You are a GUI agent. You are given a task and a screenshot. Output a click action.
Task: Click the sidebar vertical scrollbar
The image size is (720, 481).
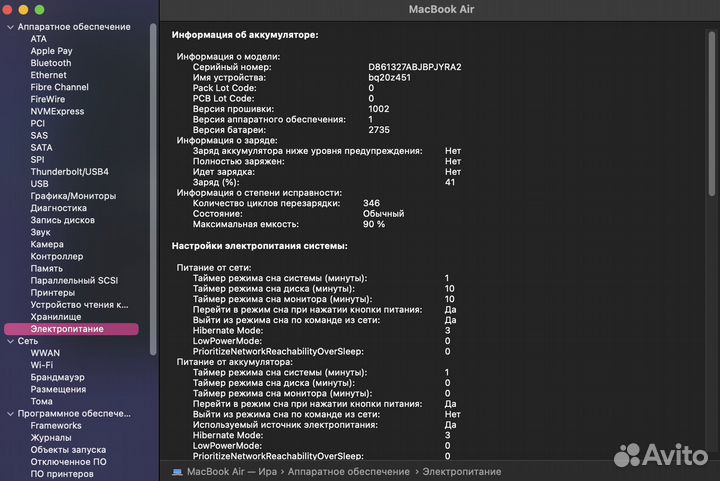click(153, 180)
